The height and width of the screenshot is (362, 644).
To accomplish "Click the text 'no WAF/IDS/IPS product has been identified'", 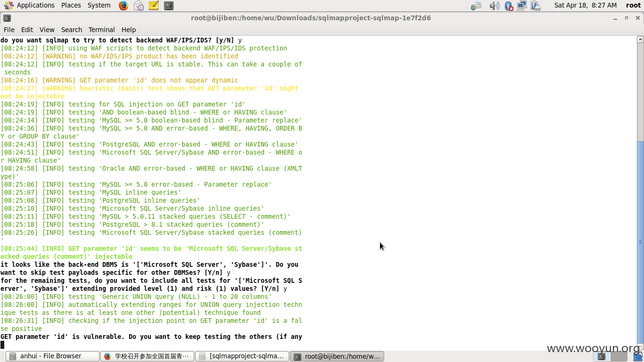I will point(159,56).
